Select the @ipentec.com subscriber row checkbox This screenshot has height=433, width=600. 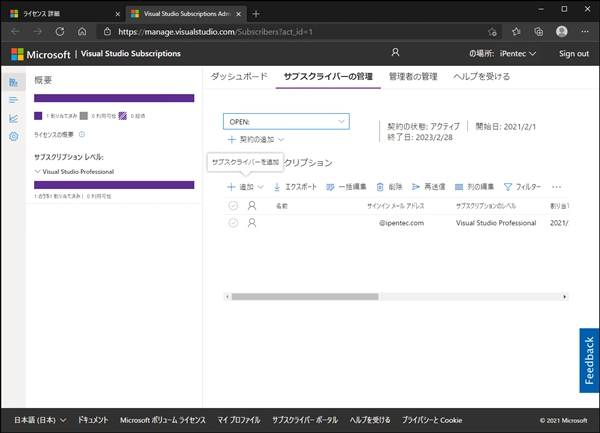coord(233,223)
